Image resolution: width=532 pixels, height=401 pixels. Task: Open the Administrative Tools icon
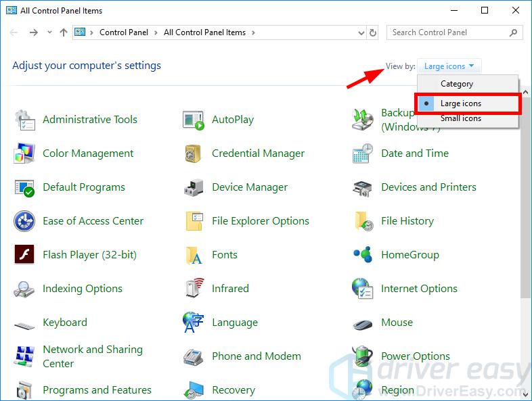click(x=25, y=120)
